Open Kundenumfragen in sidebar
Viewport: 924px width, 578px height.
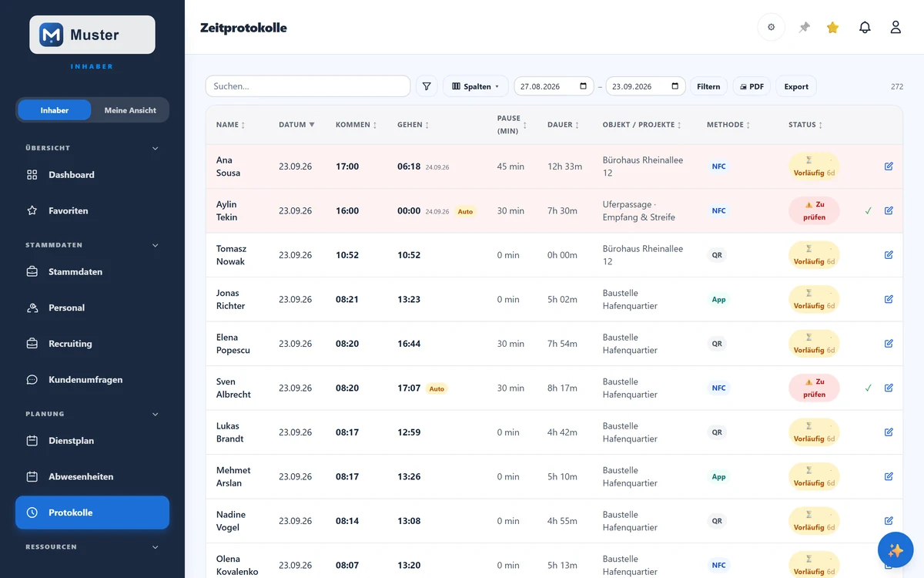(92, 379)
